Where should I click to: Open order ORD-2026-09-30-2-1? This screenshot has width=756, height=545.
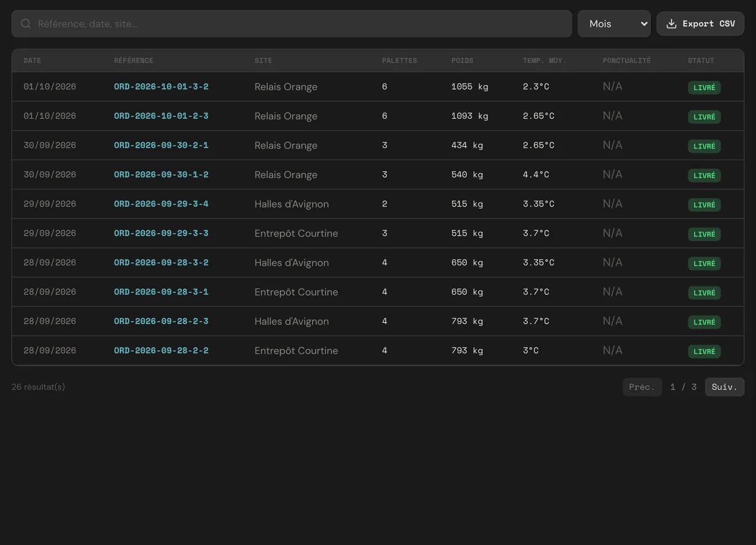tap(161, 145)
